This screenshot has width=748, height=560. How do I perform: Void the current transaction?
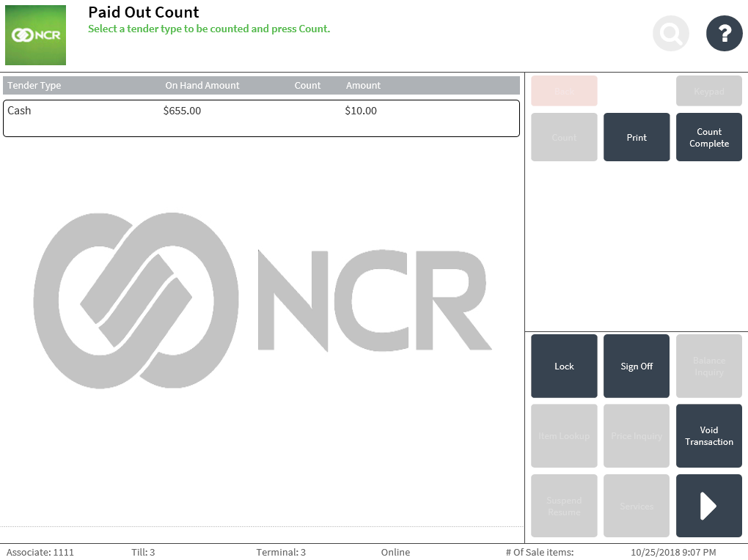[x=708, y=436]
